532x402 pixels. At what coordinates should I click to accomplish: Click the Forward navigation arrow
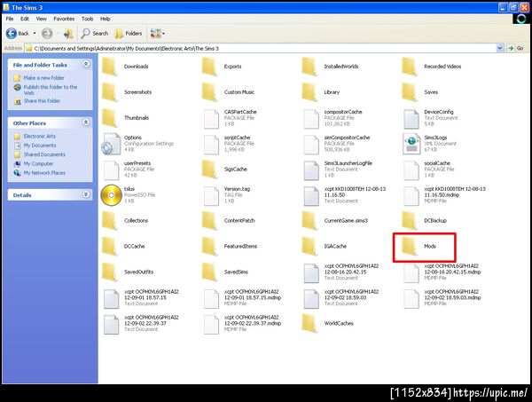(47, 33)
